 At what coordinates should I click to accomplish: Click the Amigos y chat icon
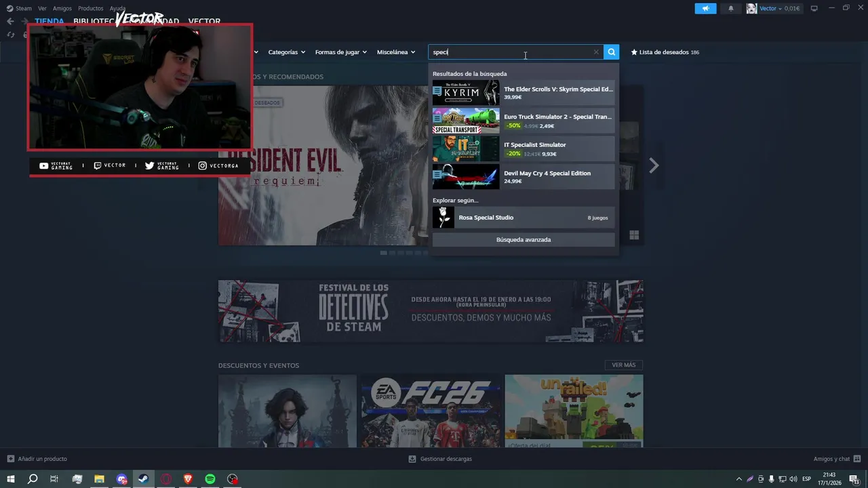tap(857, 459)
